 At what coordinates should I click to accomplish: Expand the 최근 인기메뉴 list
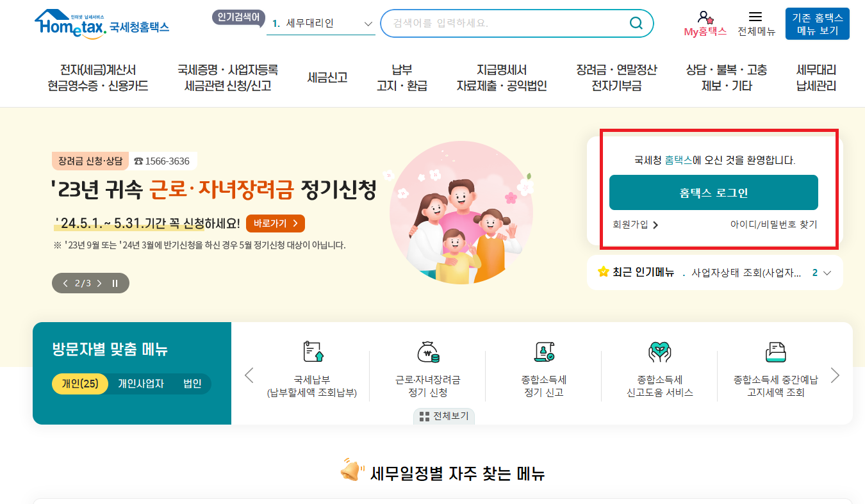pos(826,272)
